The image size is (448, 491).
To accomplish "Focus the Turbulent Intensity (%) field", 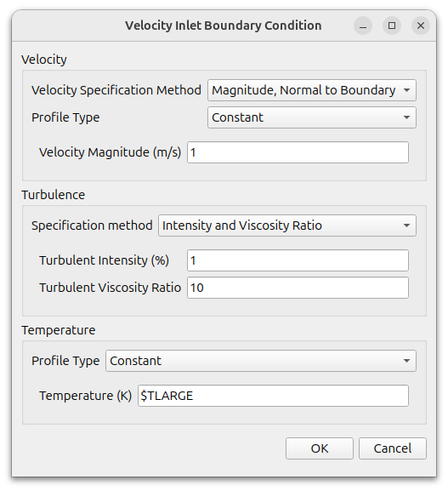I will pyautogui.click(x=298, y=260).
